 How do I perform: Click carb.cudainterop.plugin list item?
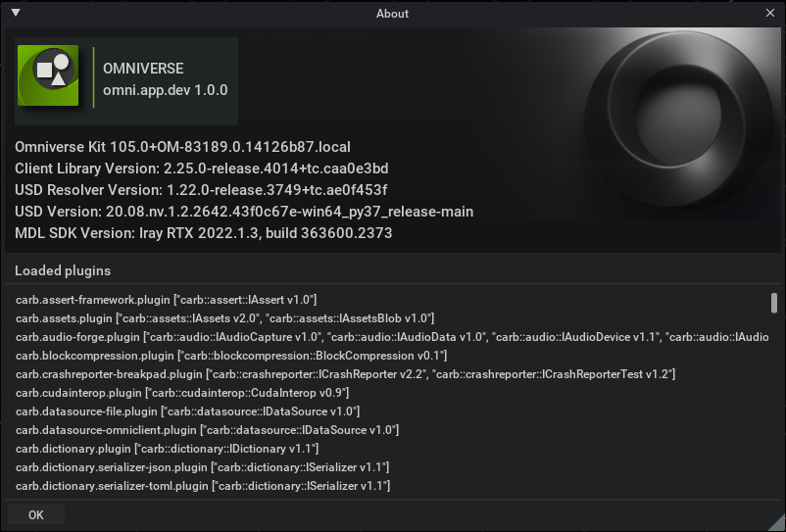pos(182,393)
